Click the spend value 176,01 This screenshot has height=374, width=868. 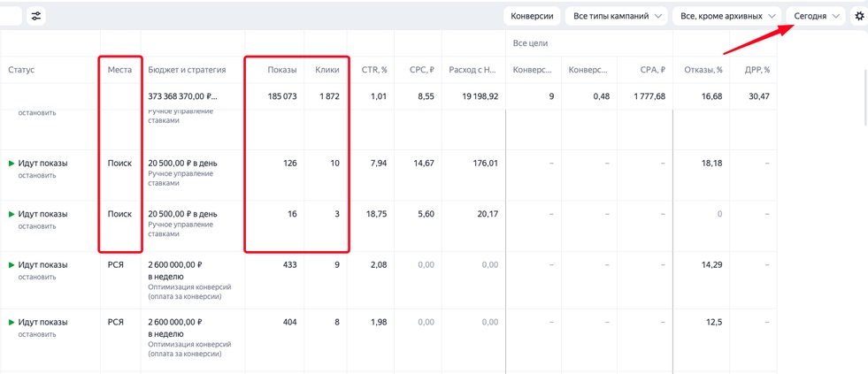(488, 164)
